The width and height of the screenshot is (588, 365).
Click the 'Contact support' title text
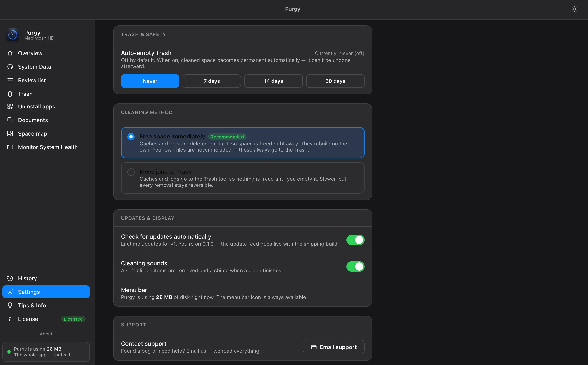point(144,344)
